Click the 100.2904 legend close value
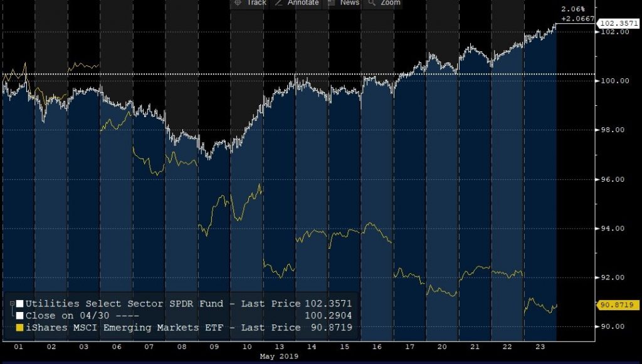 pyautogui.click(x=328, y=316)
